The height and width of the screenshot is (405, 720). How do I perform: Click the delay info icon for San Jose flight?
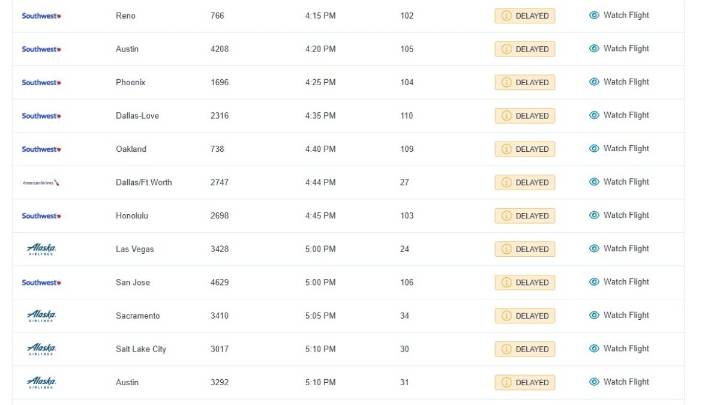coord(507,282)
